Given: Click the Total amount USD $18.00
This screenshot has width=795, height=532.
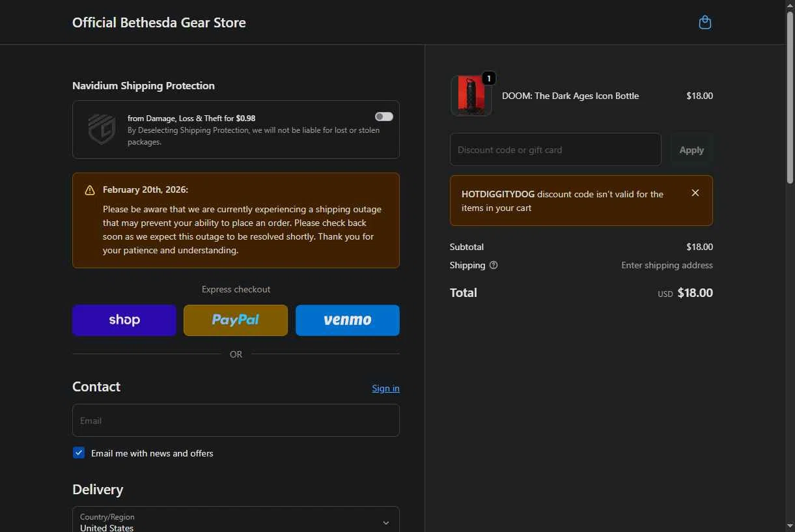Looking at the screenshot, I should 685,293.
